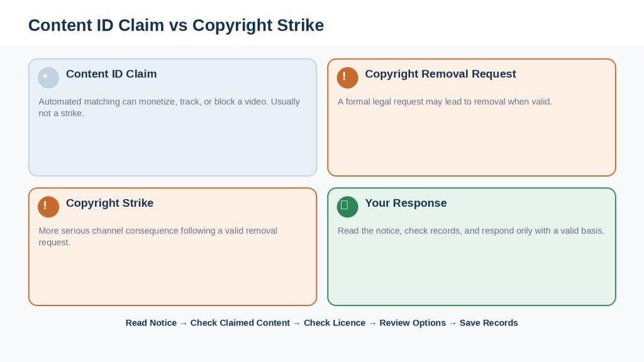Image resolution: width=644 pixels, height=362 pixels.
Task: Click the formal legal request description
Action: pyautogui.click(x=445, y=102)
